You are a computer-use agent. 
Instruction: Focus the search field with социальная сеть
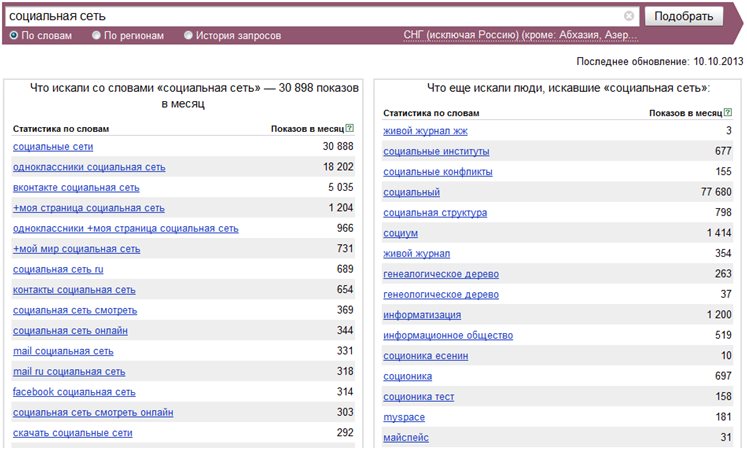314,16
